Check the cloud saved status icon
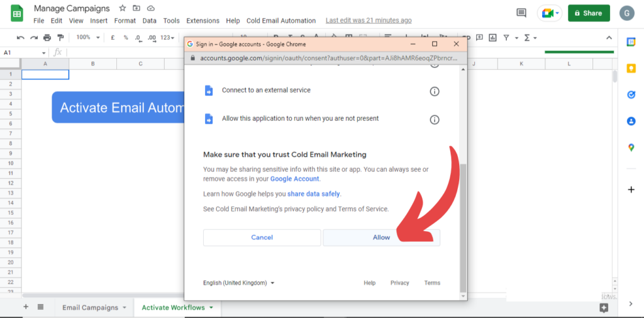644x318 pixels. pos(151,8)
